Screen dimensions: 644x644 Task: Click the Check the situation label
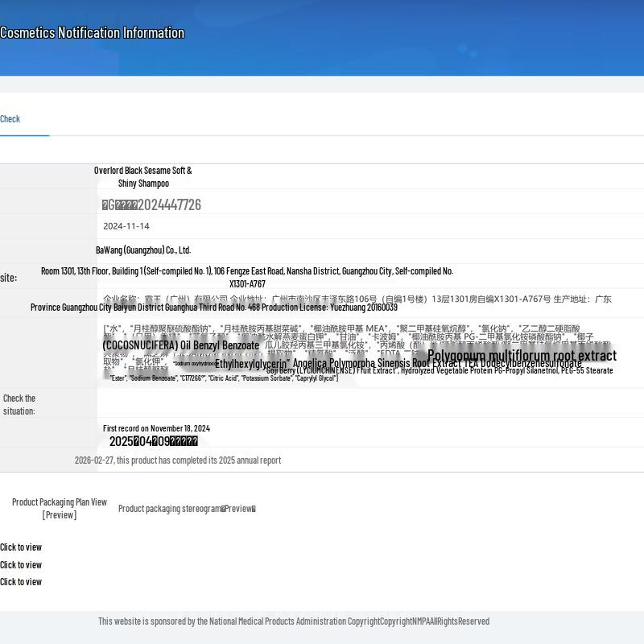click(x=19, y=405)
